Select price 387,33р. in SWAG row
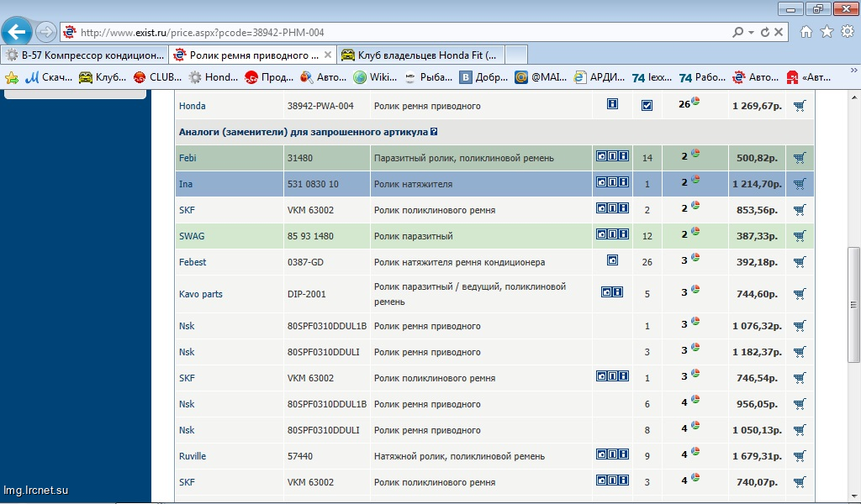The width and height of the screenshot is (861, 504). (757, 236)
